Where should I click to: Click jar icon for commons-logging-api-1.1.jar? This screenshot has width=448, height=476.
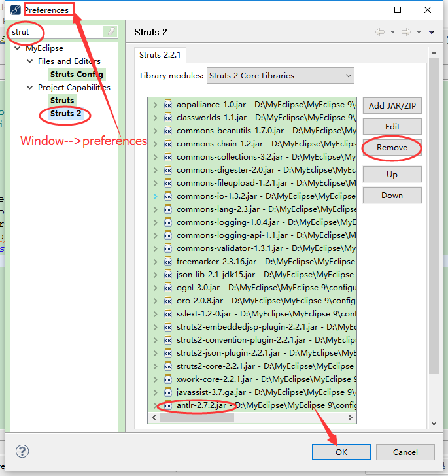tap(168, 235)
